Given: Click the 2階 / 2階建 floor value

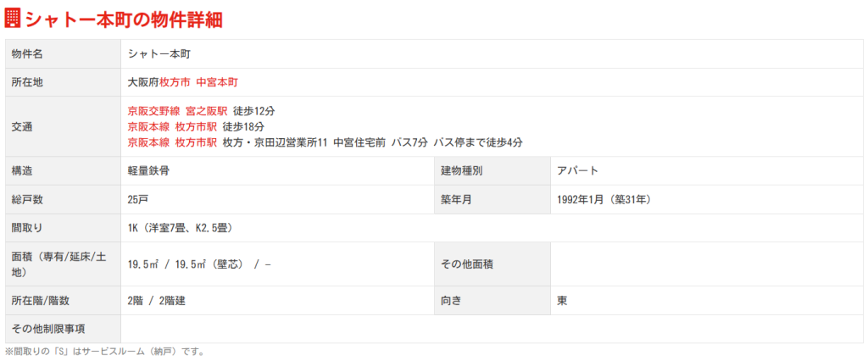Looking at the screenshot, I should (158, 300).
